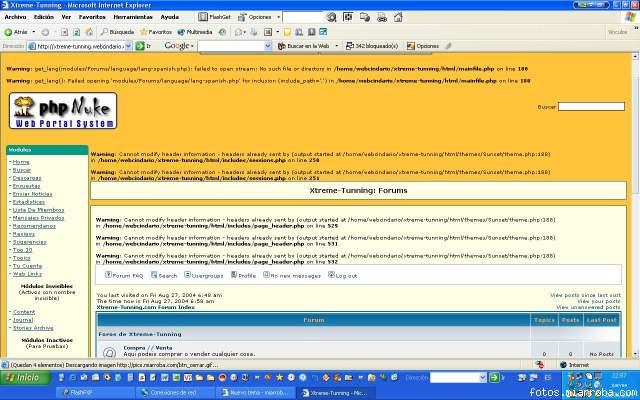Open Google toolbar Opciones button
The height and width of the screenshot is (400, 640).
[x=423, y=46]
